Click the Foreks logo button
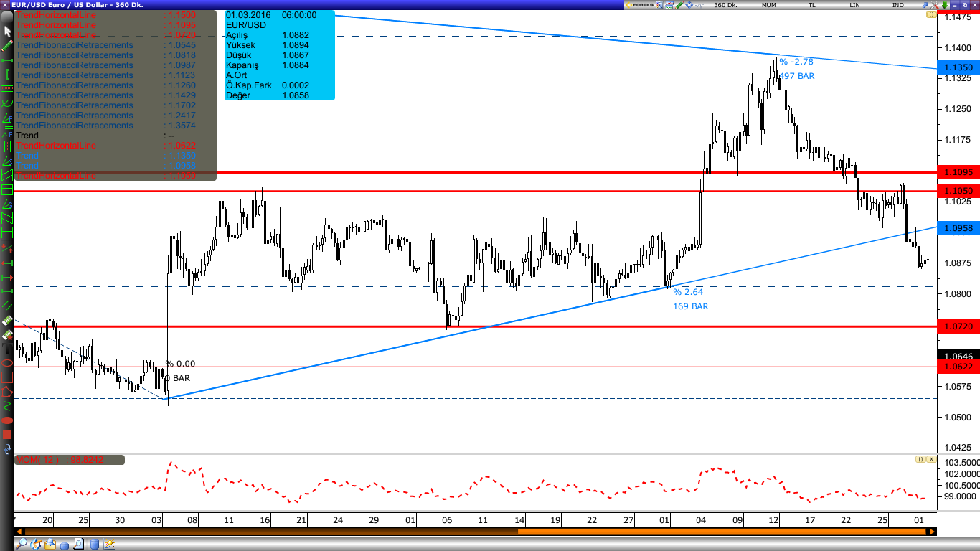The width and height of the screenshot is (980, 551). [x=640, y=5]
